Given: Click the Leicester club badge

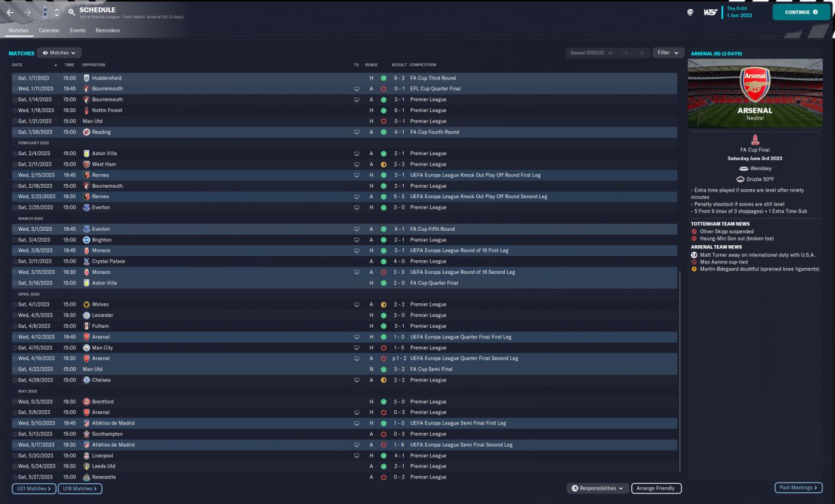Looking at the screenshot, I should 86,316.
